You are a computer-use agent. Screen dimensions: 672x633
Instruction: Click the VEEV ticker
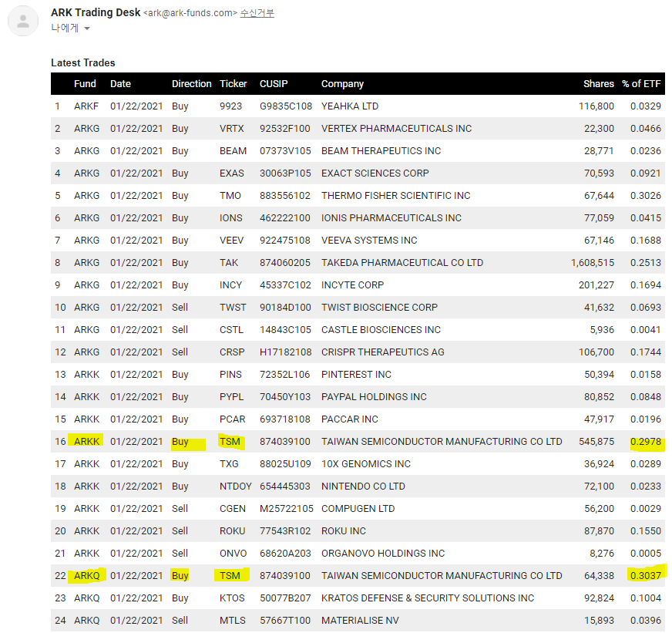click(x=232, y=240)
